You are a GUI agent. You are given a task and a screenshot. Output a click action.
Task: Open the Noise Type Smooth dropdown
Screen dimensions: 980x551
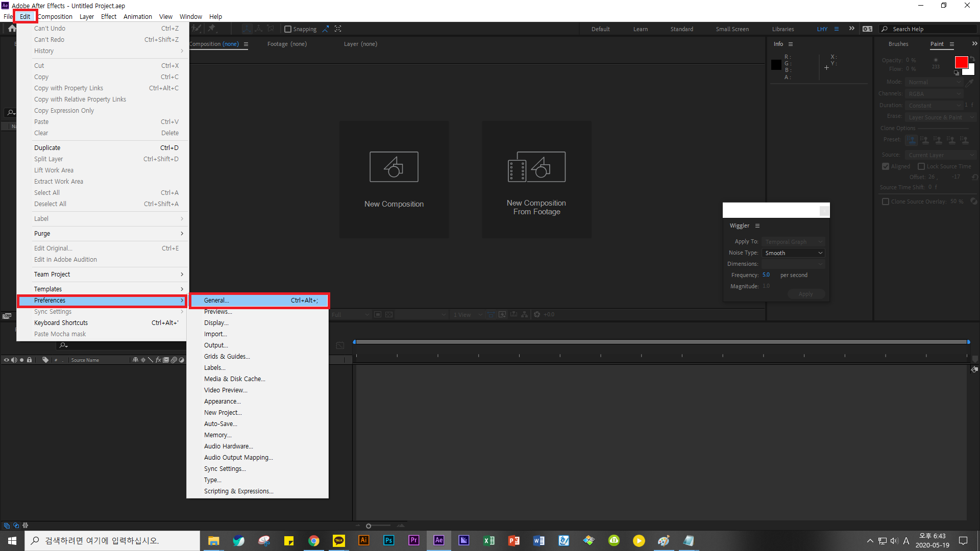tap(793, 253)
